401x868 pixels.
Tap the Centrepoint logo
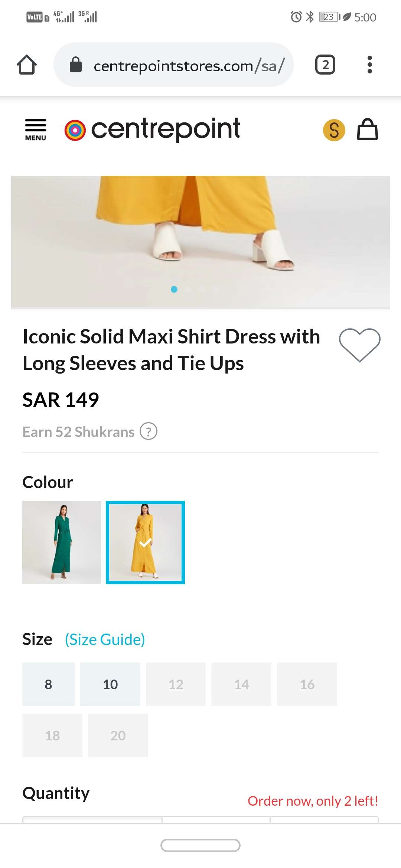[152, 129]
